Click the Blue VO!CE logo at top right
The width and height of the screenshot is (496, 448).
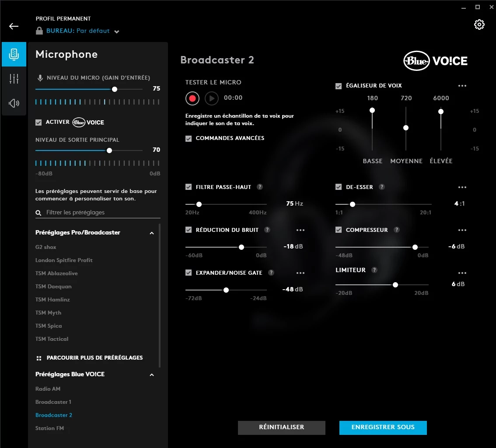[435, 61]
